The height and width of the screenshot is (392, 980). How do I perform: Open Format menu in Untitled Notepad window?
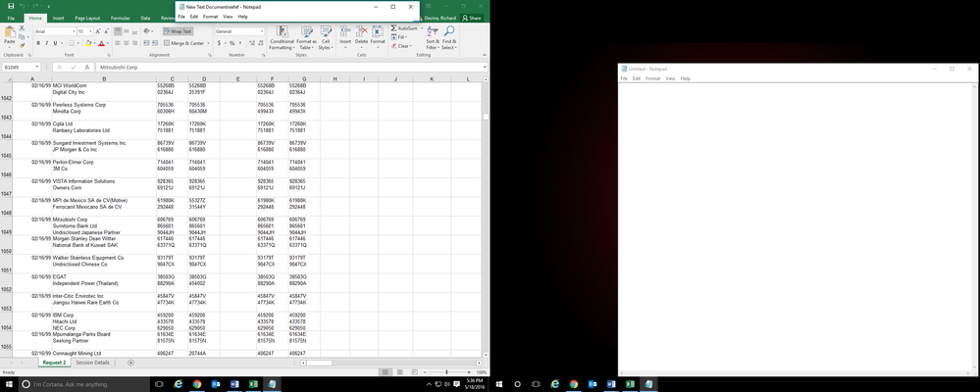click(652, 78)
